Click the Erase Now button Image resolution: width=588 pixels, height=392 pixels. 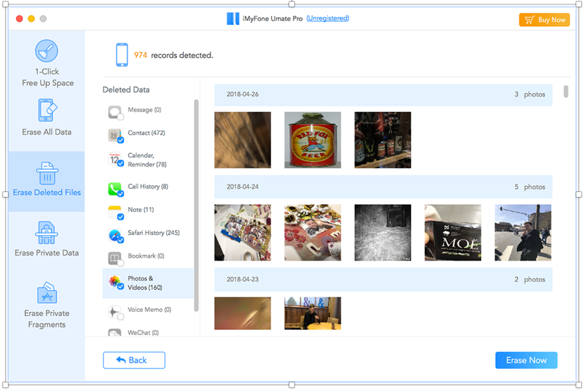pos(526,360)
